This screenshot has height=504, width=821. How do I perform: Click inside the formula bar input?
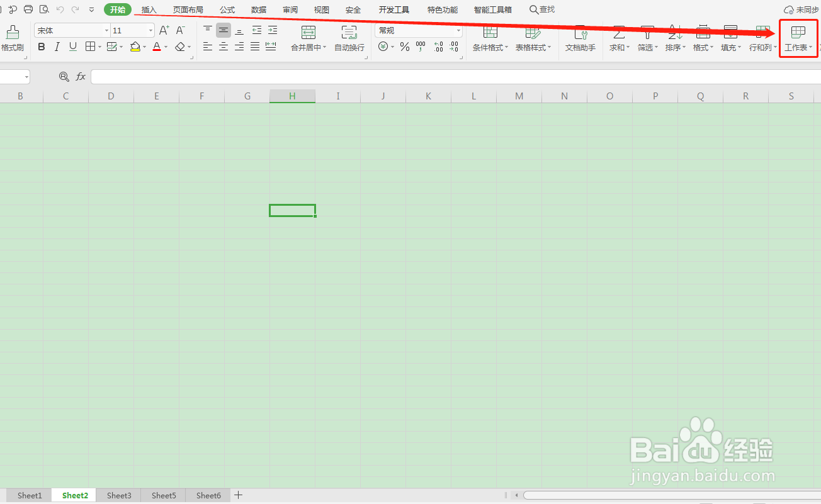pyautogui.click(x=456, y=77)
